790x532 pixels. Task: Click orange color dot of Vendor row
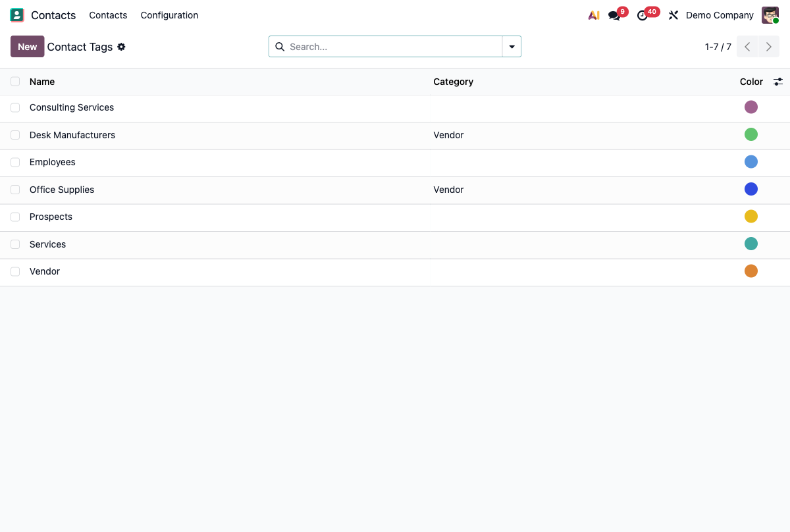[x=751, y=271]
